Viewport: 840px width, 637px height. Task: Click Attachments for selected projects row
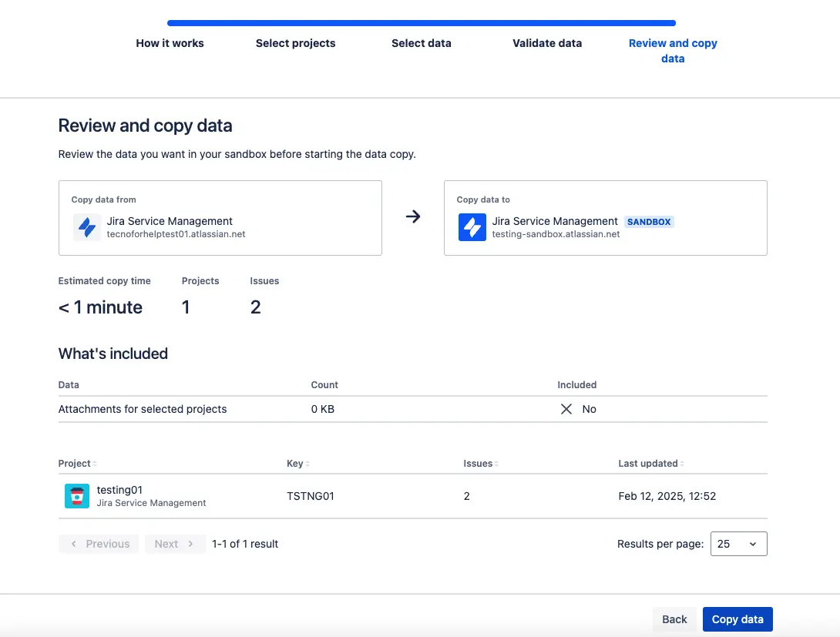point(412,409)
